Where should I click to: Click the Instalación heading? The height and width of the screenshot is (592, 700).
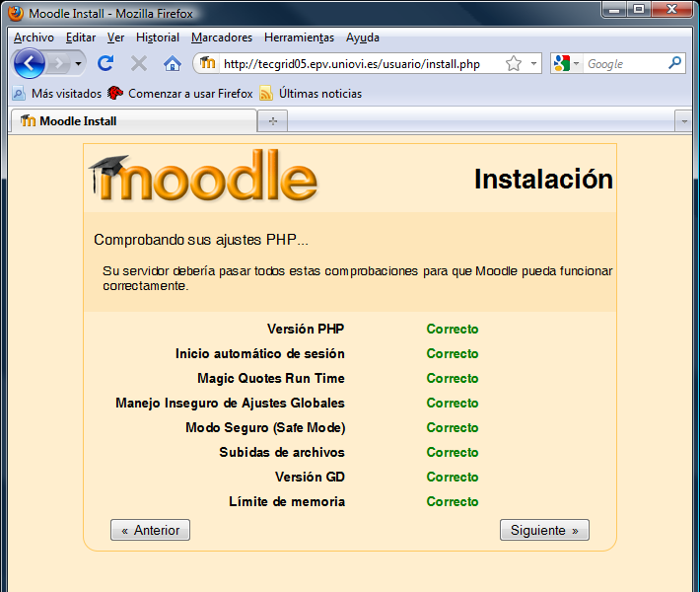coord(543,180)
